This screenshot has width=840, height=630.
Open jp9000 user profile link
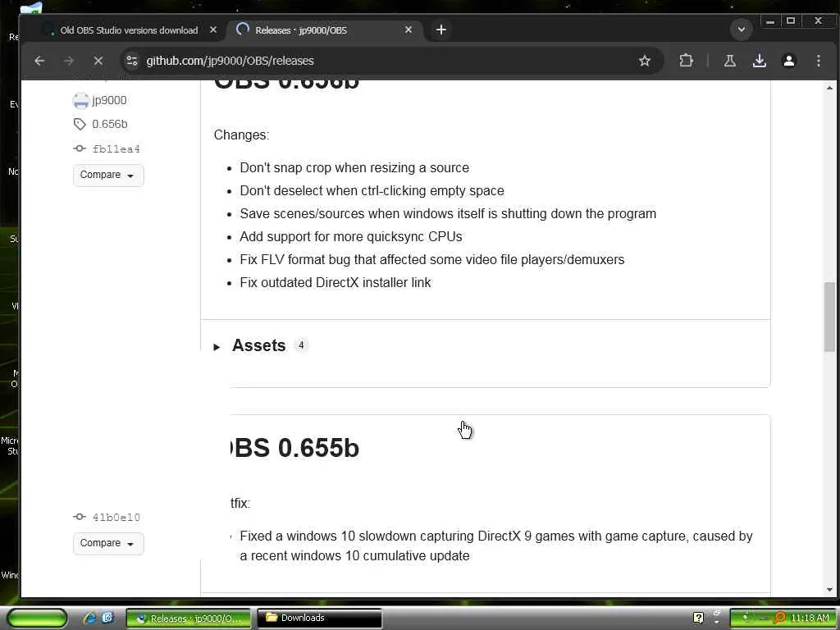click(x=109, y=101)
